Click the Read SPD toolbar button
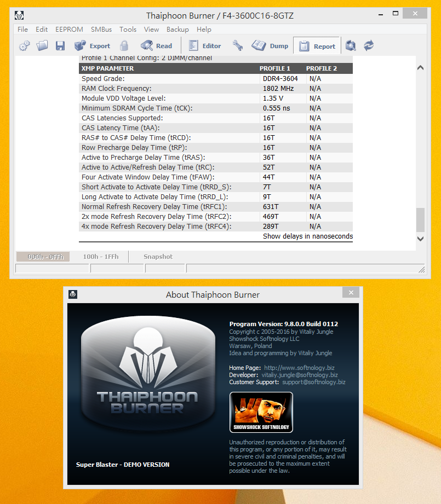Screen dimensions: 441x504 157,46
